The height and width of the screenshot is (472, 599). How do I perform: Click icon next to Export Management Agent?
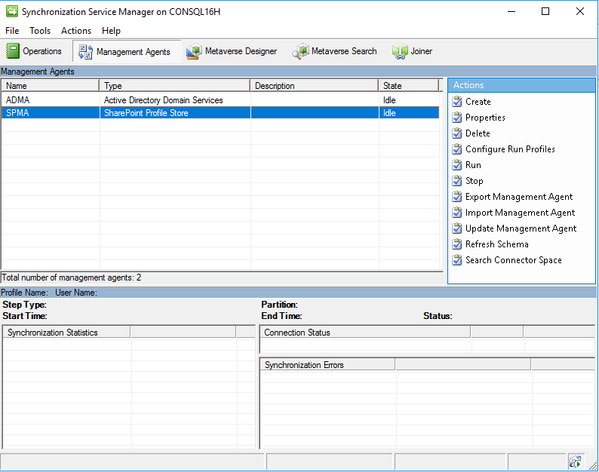pyautogui.click(x=457, y=197)
